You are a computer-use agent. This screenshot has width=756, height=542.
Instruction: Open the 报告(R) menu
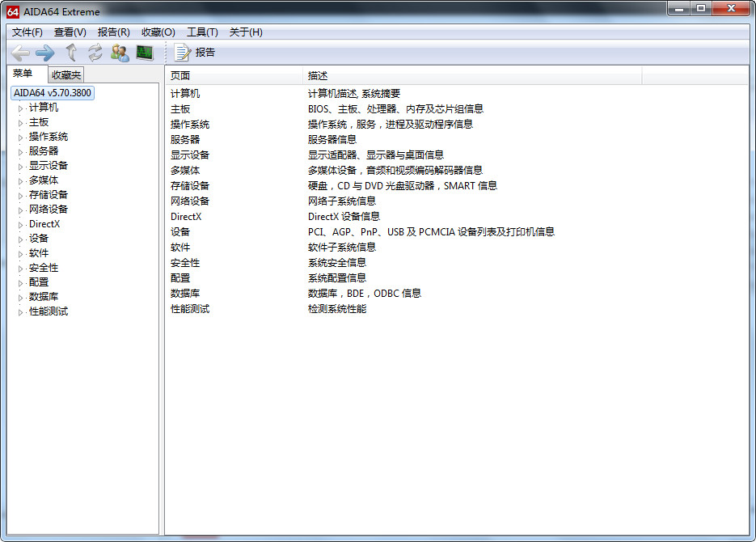(113, 32)
